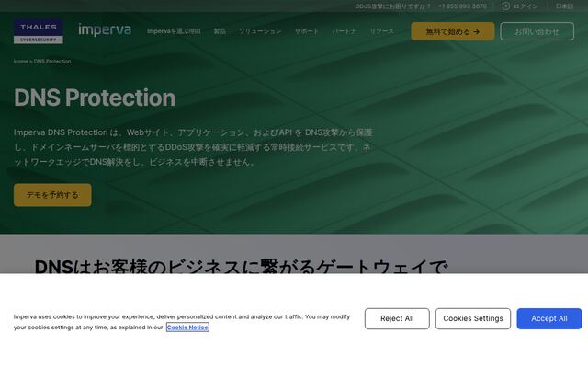Viewport: 588px width, 368px height.
Task: Open the Impervaを選ぶ理由 menu
Action: click(174, 31)
